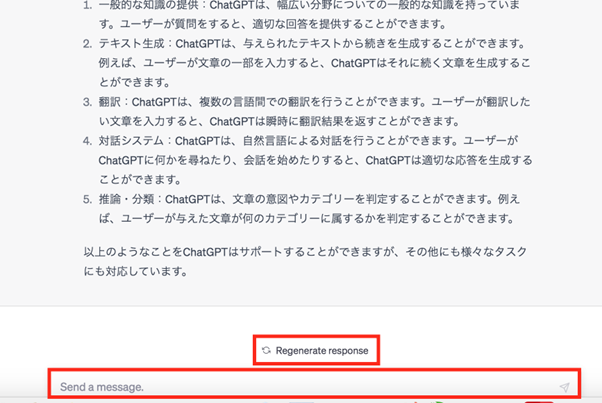Image resolution: width=602 pixels, height=403 pixels.
Task: Click list item text starting with 推論・分類
Action: click(x=309, y=209)
